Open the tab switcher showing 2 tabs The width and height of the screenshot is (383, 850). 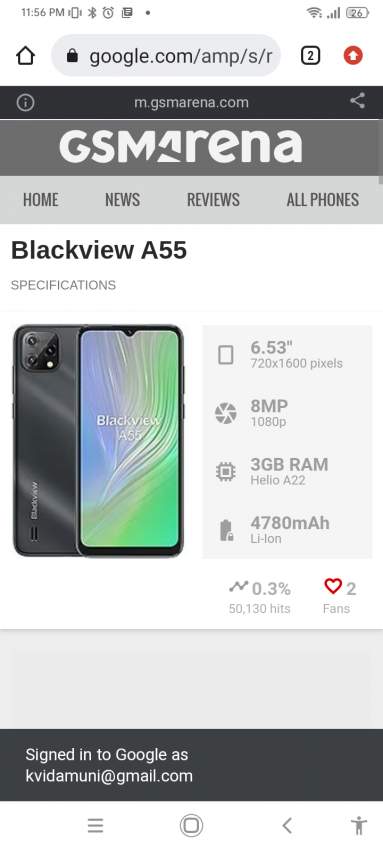pos(310,55)
